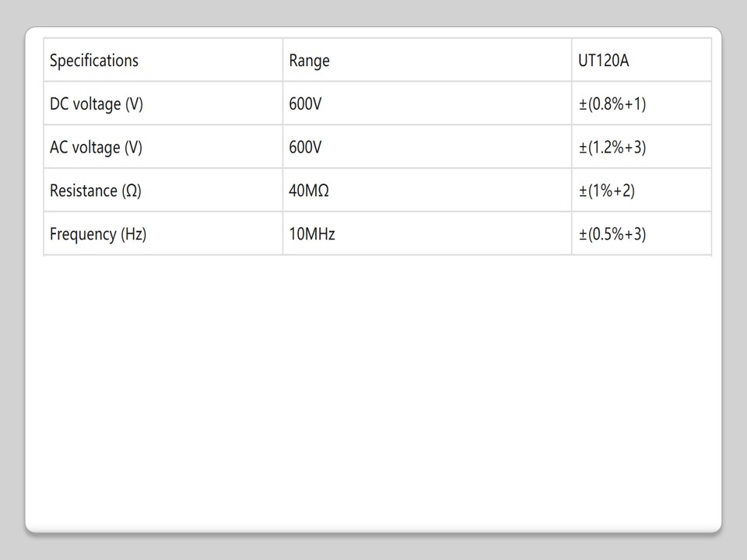Click the AC voltage (V) cell
Image resolution: width=747 pixels, height=560 pixels.
(x=96, y=148)
